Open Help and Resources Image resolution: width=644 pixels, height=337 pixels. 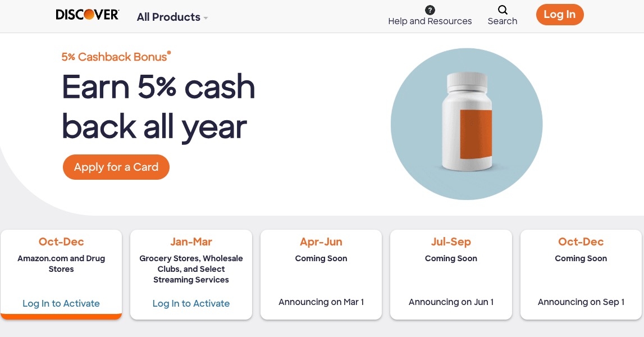coord(430,21)
